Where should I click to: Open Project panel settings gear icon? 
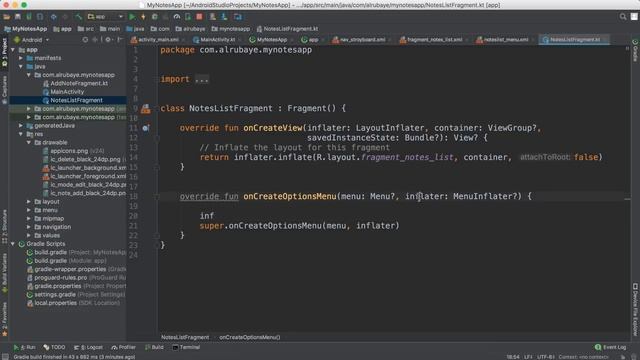108,40
